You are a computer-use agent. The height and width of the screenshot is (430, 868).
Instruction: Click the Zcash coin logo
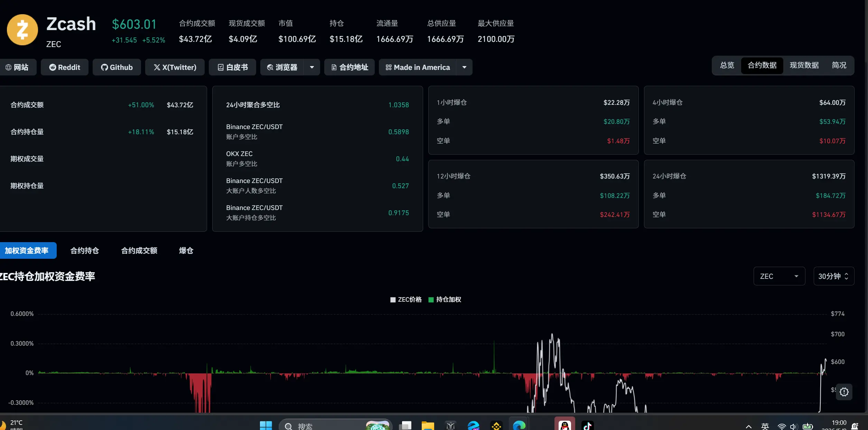[x=22, y=30]
